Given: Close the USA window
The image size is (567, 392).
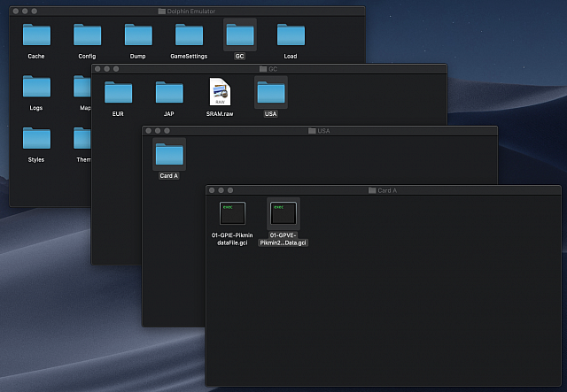Looking at the screenshot, I should click(148, 130).
